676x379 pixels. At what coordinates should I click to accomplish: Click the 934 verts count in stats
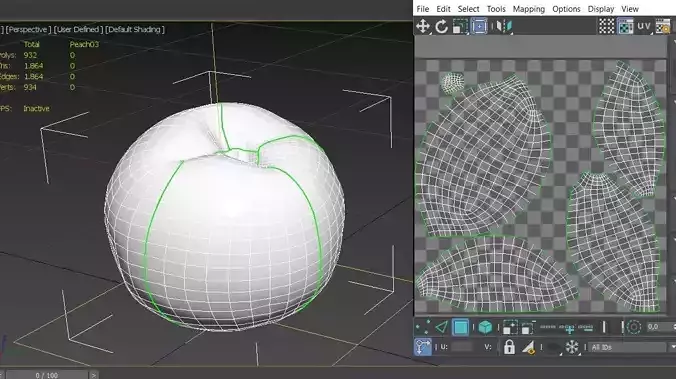tap(30, 87)
